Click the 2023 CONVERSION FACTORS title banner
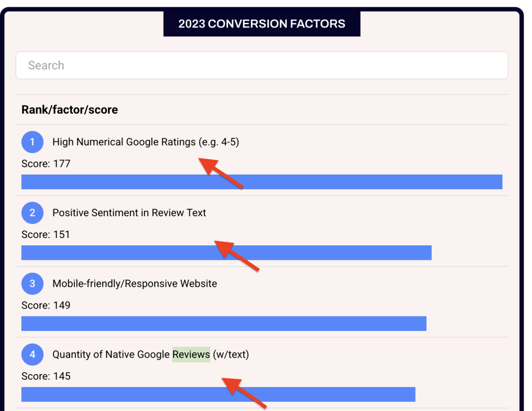Viewport: 532px width, 411px height. tap(262, 23)
